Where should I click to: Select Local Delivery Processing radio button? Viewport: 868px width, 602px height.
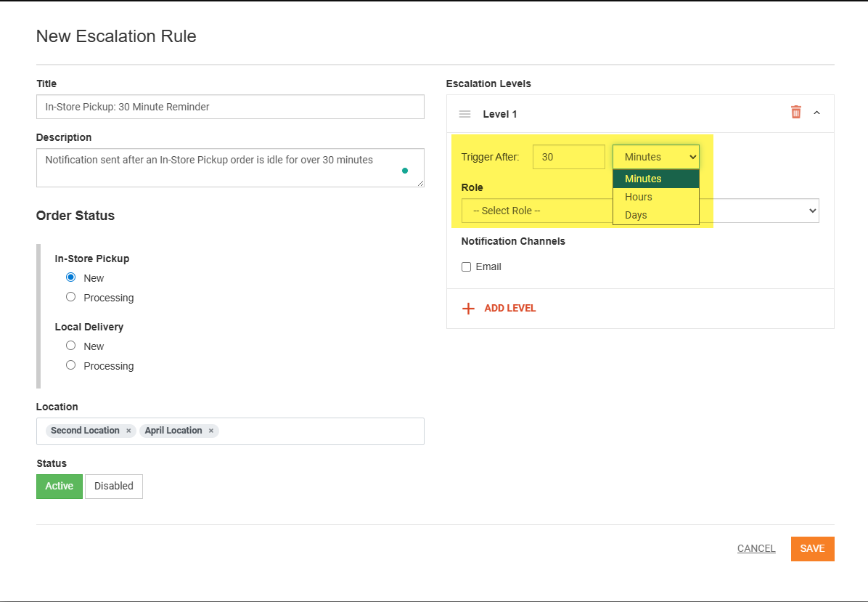(71, 365)
